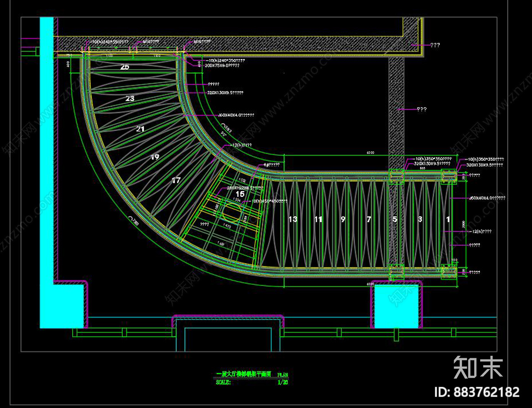Select stair tread number 19

[x=155, y=157]
